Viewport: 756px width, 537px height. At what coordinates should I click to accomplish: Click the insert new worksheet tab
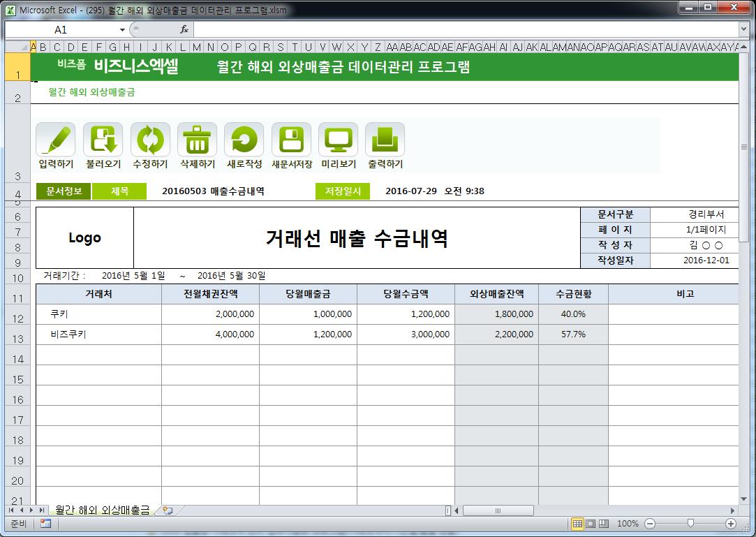(167, 510)
